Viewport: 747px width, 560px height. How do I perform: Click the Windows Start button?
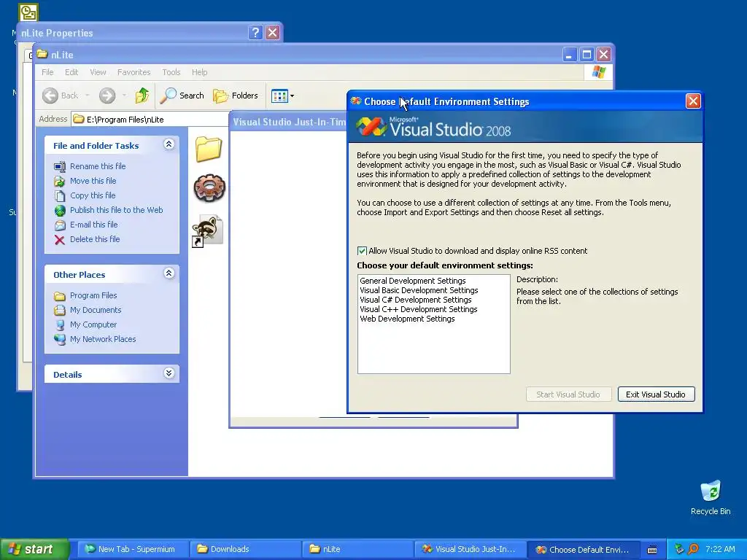[34, 549]
